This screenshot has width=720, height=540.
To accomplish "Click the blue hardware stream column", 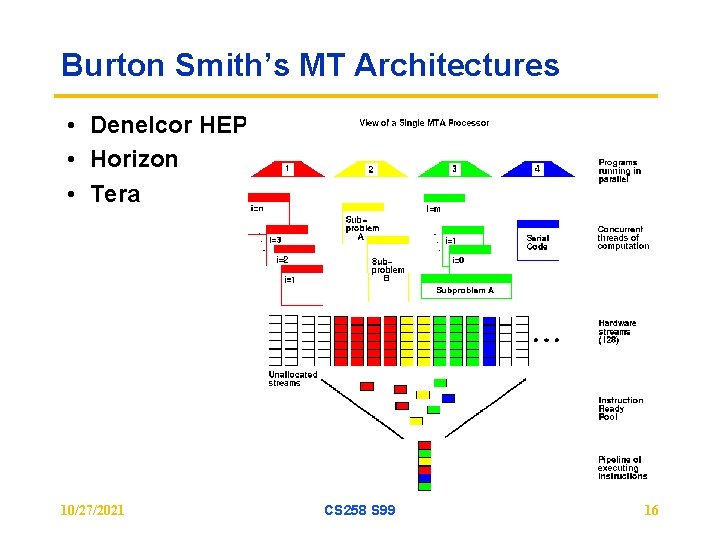I will [x=489, y=341].
